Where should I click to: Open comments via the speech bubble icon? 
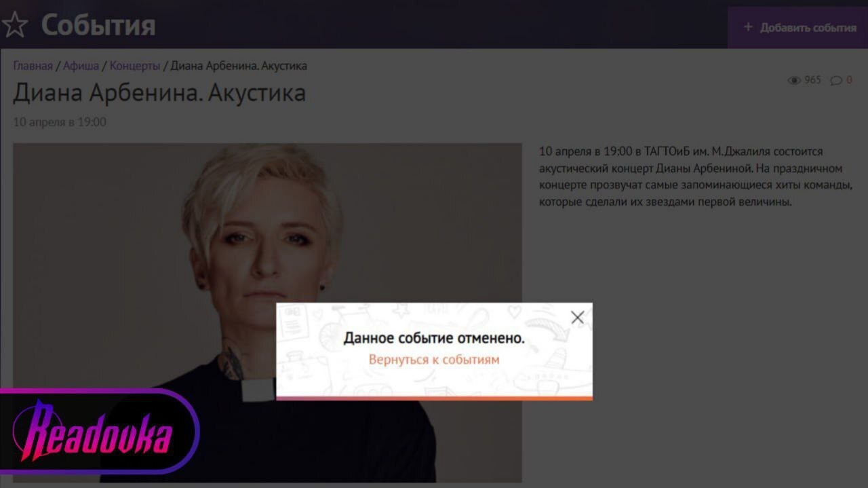(x=836, y=79)
